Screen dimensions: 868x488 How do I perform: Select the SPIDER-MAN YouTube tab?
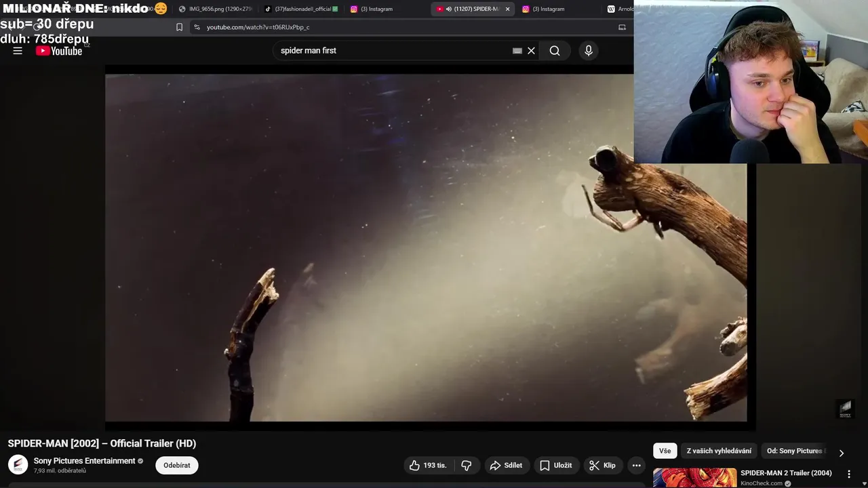(473, 9)
